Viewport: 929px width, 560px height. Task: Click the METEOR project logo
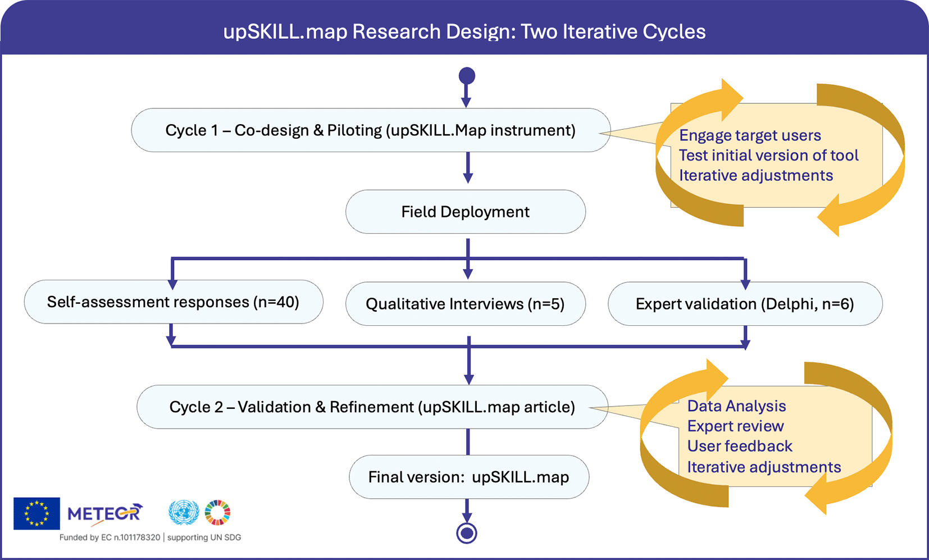pyautogui.click(x=105, y=513)
